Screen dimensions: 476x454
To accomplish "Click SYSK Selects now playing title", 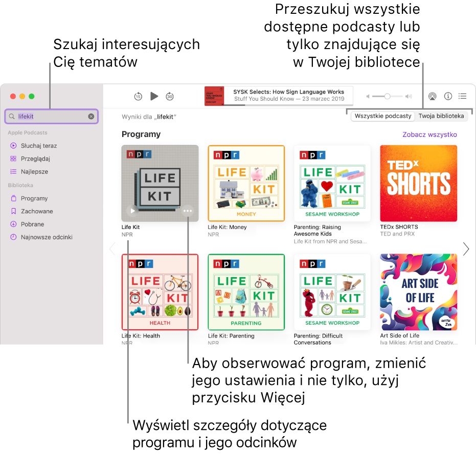I will (289, 92).
